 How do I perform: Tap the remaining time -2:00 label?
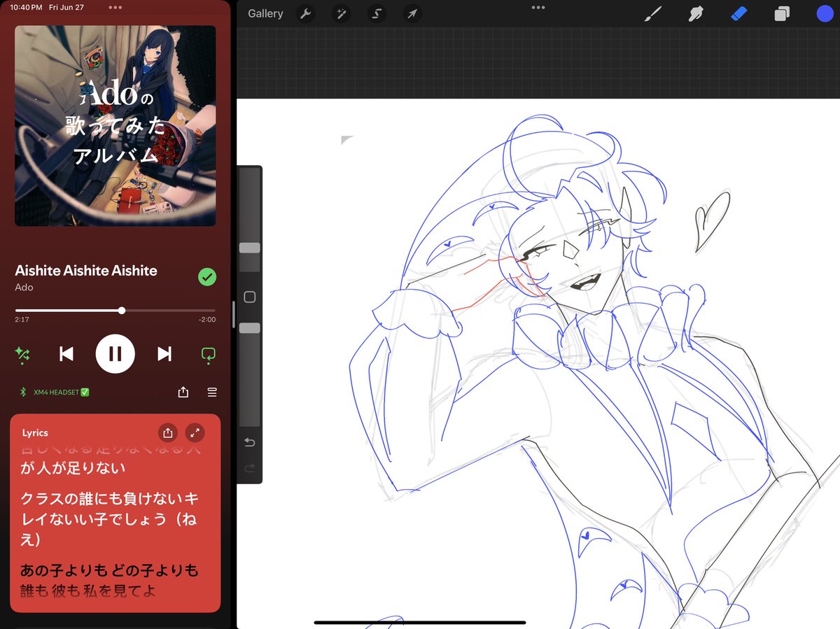(x=207, y=319)
